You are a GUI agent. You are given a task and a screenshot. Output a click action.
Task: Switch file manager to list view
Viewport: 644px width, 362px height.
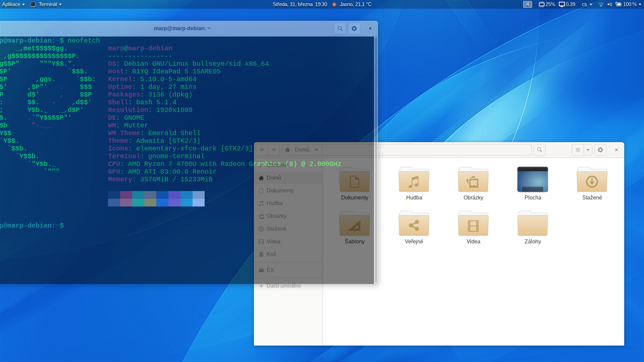coord(578,150)
